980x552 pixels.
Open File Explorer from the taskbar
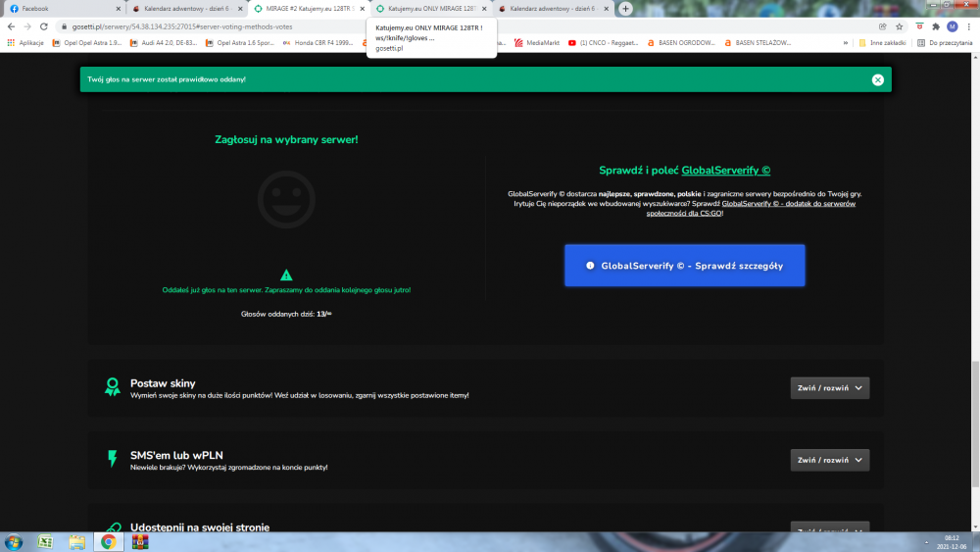pos(76,542)
